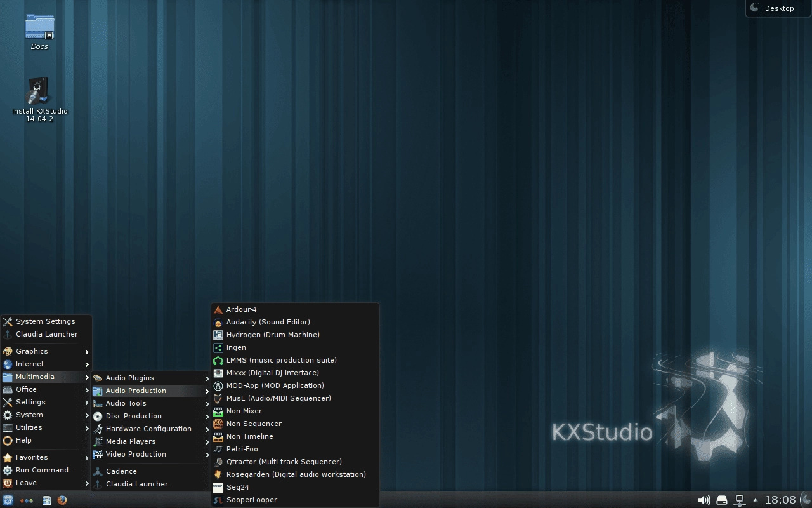Screen dimensions: 812x508
Task: Expand the System submenu arrow
Action: point(87,415)
